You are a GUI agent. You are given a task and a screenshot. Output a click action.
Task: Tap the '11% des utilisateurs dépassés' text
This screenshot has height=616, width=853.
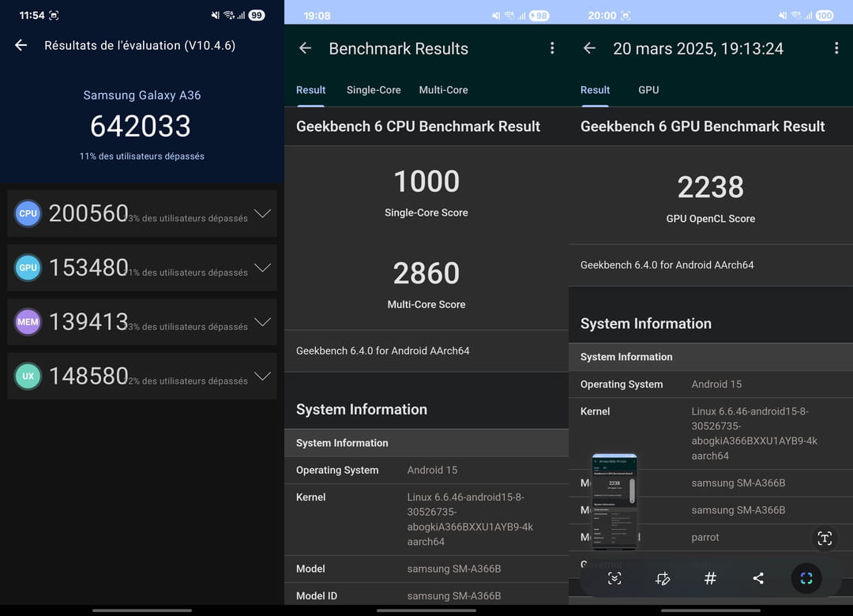tap(142, 156)
